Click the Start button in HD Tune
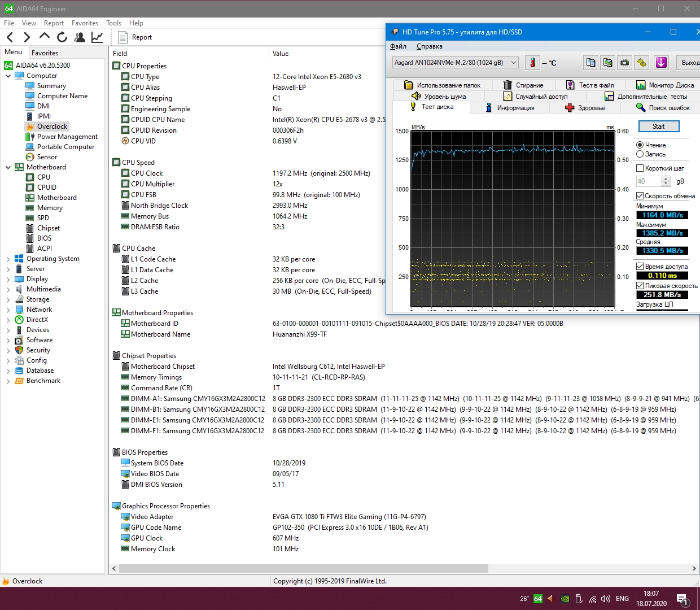The width and height of the screenshot is (700, 610). point(659,127)
